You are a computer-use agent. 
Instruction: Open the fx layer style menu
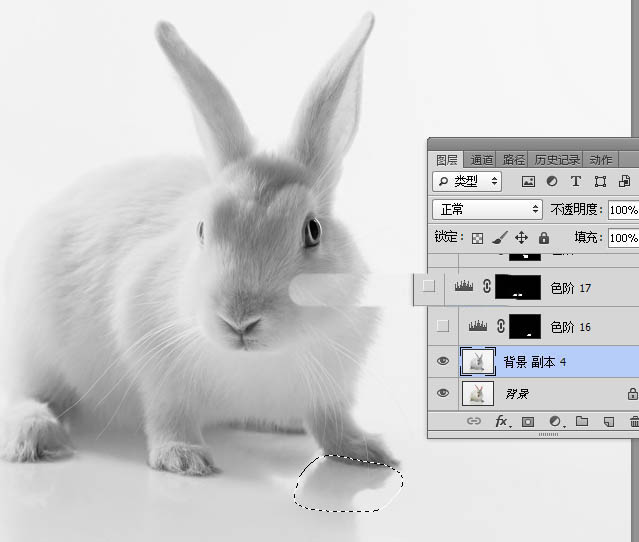502,421
